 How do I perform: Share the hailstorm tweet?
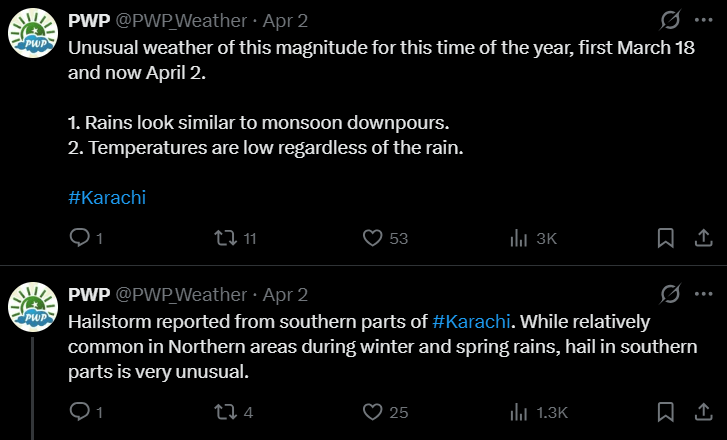703,412
